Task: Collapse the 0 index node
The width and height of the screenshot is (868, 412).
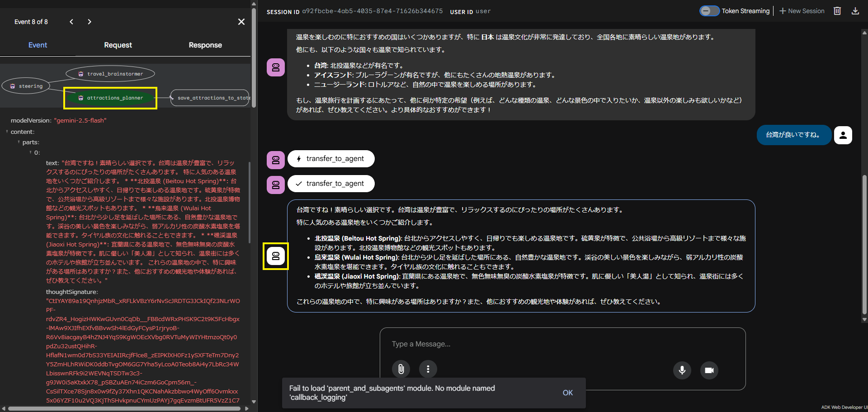Action: tap(31, 153)
